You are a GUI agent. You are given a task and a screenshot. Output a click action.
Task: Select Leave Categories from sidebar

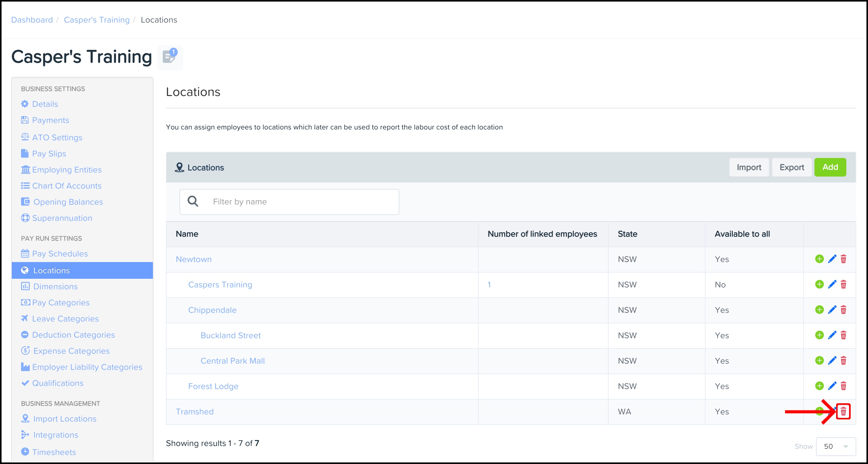65,319
